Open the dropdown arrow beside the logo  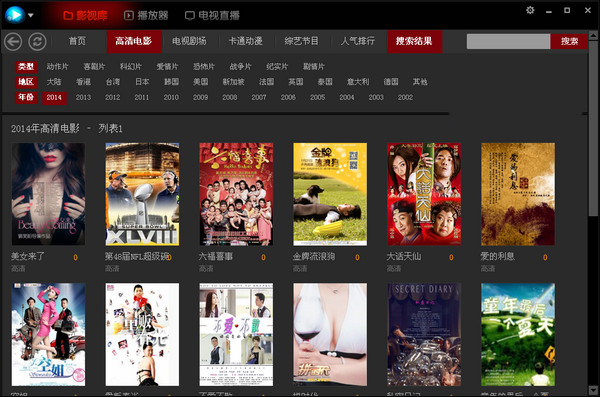click(31, 15)
